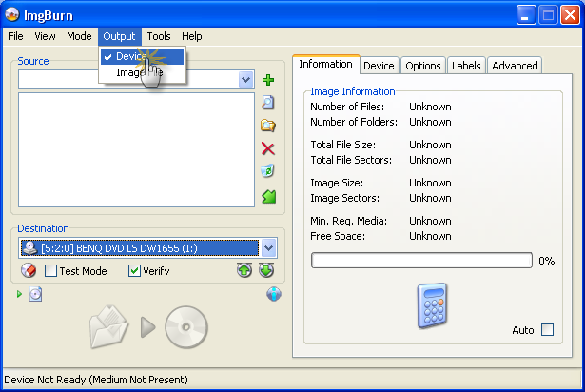Viewport: 585px width, 392px height.
Task: Click the small disc icon below Destination
Action: tap(35, 294)
